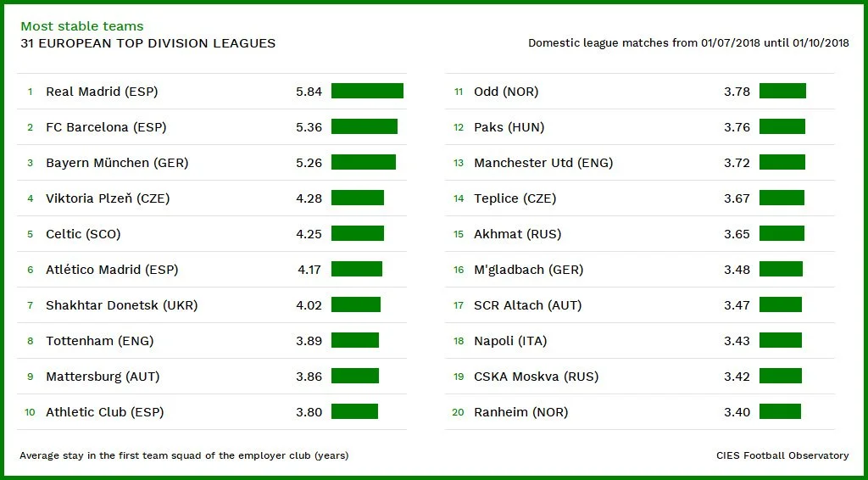This screenshot has height=480, width=868.
Task: Click the M'gladbach (GER) label
Action: (528, 270)
